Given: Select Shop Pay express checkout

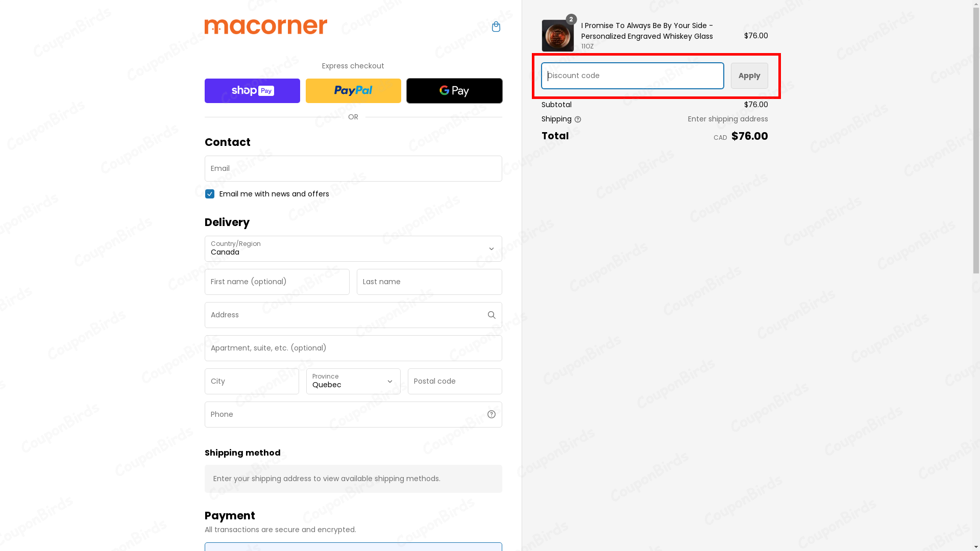Looking at the screenshot, I should [x=252, y=90].
